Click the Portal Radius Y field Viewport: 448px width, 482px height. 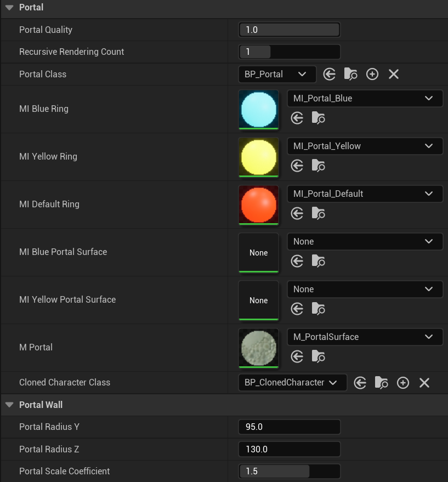pyautogui.click(x=290, y=427)
